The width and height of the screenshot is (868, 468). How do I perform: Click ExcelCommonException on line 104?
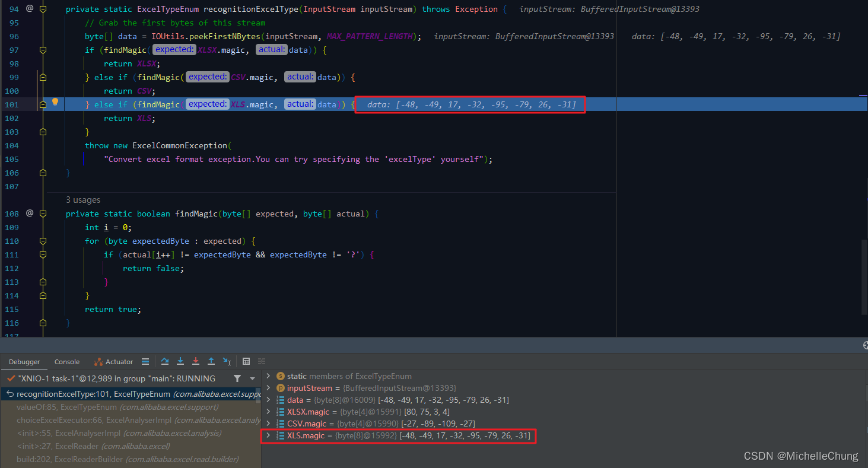(x=180, y=145)
